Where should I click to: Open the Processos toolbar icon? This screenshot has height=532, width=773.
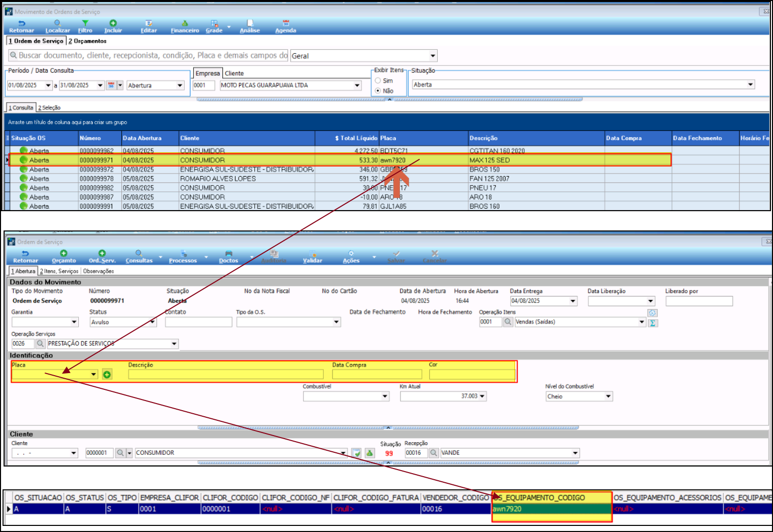click(x=183, y=253)
